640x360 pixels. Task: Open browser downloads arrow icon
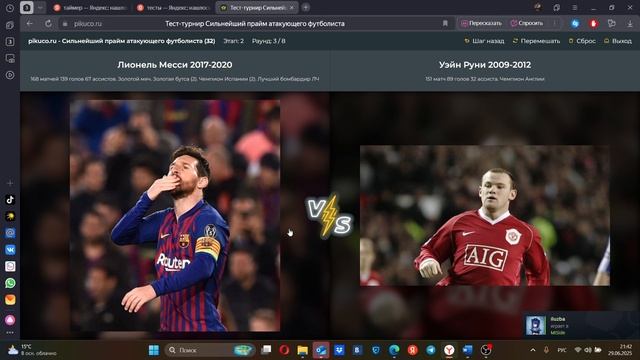(x=630, y=24)
